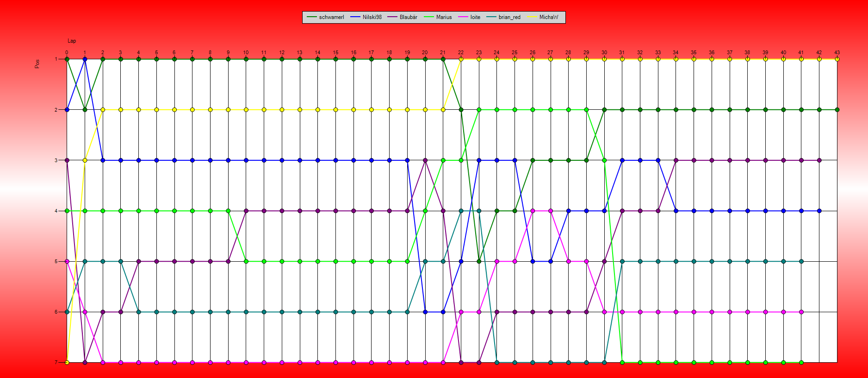Select loite's marker at lap 41 position 6
Image resolution: width=868 pixels, height=378 pixels.
(801, 312)
